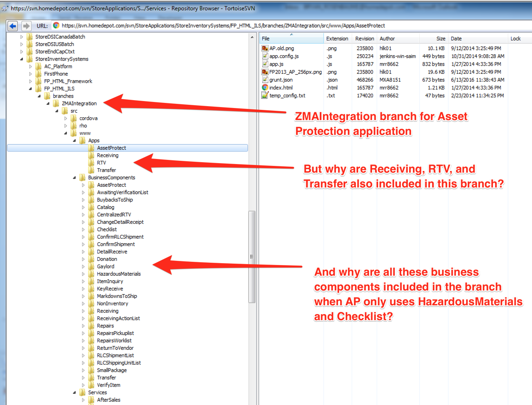The height and width of the screenshot is (405, 532).
Task: Click the Chrome icon beside the URL
Action: pos(57,25)
